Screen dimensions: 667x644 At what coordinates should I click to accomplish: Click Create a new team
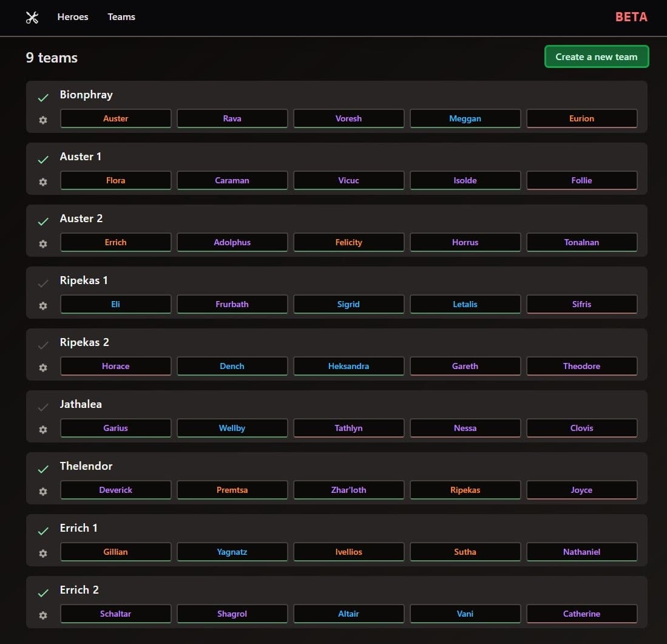(596, 56)
